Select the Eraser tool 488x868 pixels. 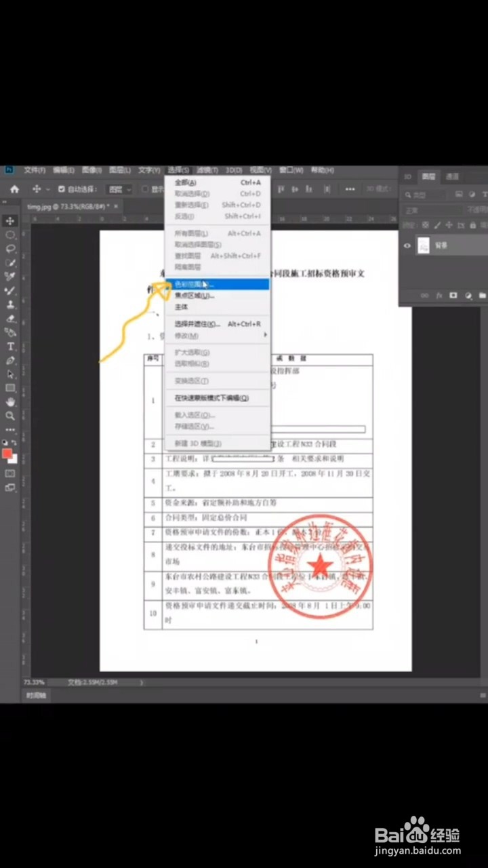click(x=10, y=318)
